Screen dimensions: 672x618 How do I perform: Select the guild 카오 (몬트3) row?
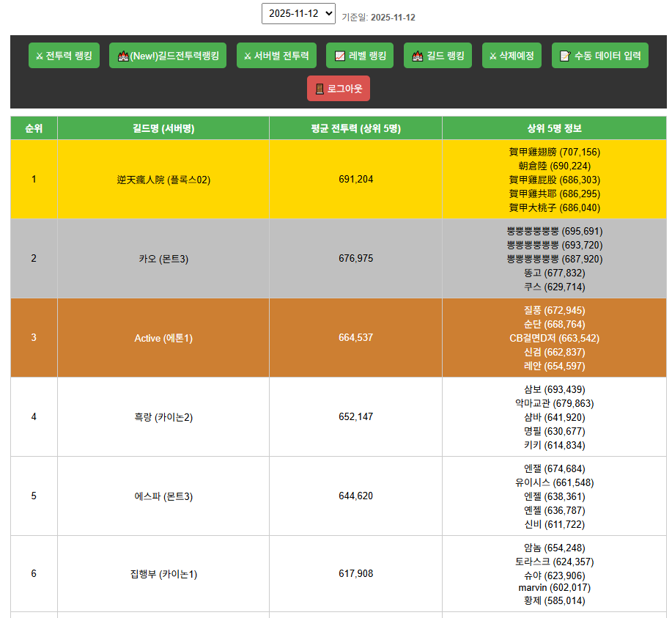click(163, 259)
